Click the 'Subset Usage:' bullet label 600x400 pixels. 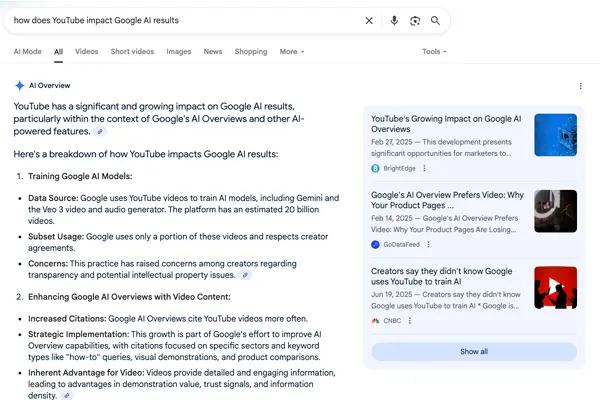(56, 237)
